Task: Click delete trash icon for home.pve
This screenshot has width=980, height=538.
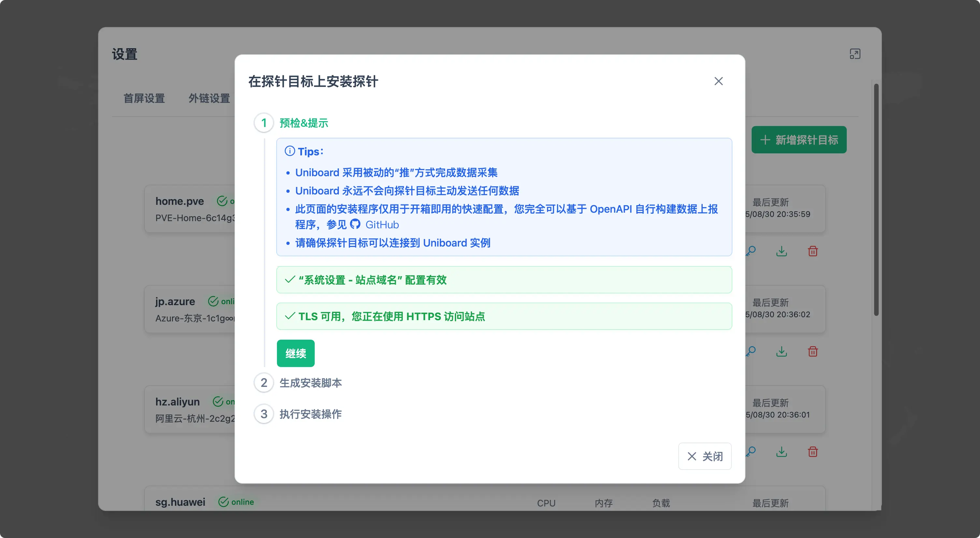Action: [813, 251]
